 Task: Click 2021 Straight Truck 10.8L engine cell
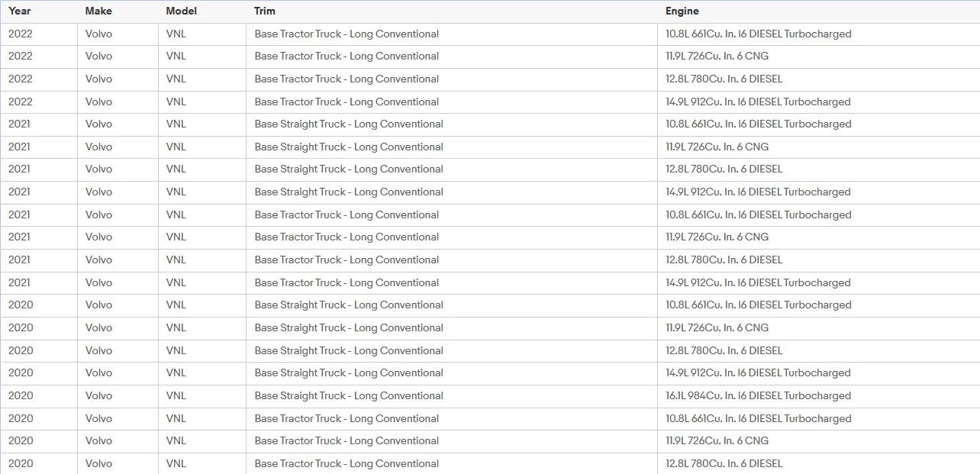click(818, 124)
